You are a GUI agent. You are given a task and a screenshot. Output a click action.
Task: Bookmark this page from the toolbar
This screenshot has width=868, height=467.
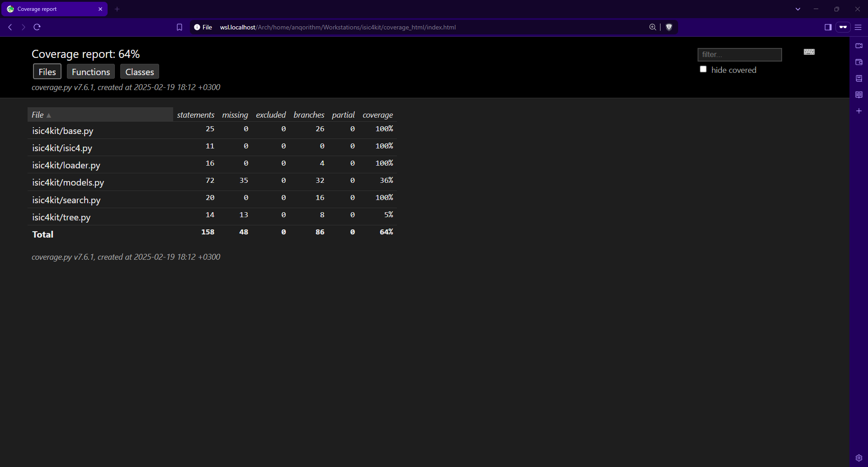click(179, 27)
